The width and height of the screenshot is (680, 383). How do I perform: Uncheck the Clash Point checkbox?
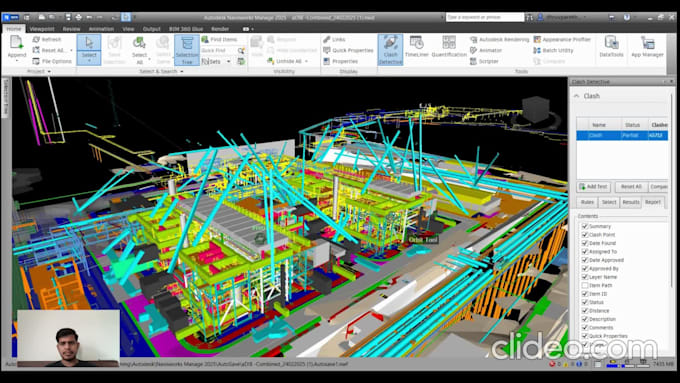coord(585,235)
